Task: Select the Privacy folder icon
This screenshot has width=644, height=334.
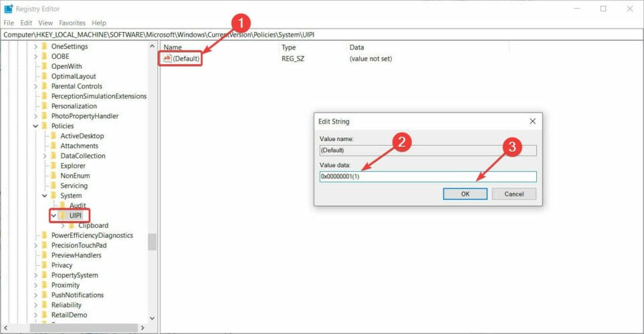Action: tap(44, 265)
